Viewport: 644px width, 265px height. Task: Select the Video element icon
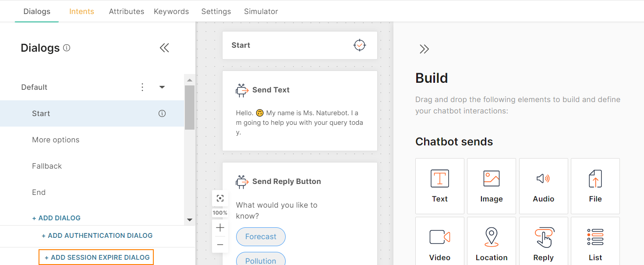point(439,237)
